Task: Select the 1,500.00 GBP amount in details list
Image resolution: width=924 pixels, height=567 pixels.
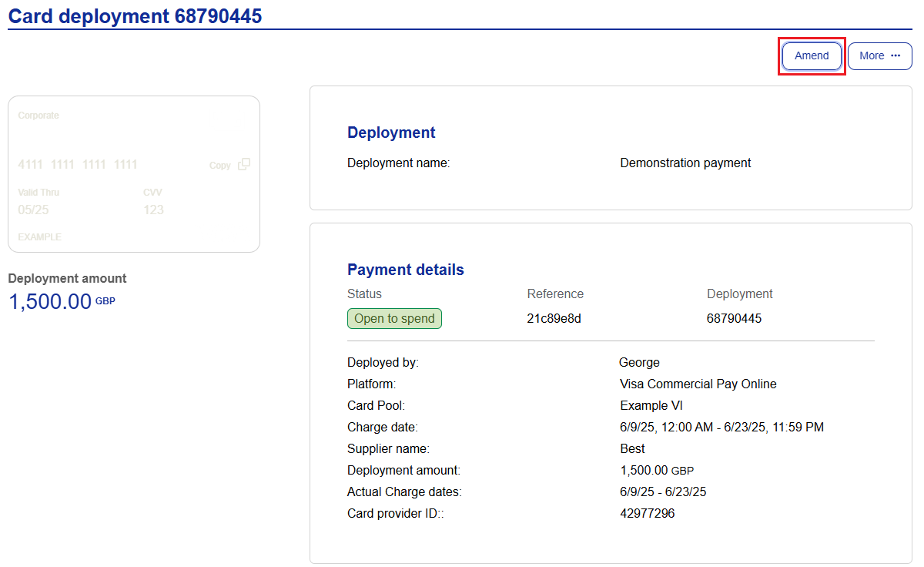Action: (657, 470)
